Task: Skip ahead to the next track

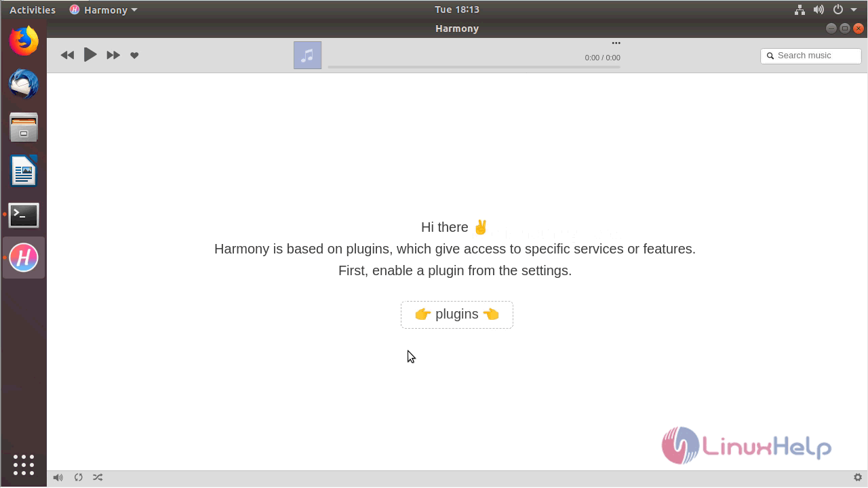Action: click(x=113, y=55)
